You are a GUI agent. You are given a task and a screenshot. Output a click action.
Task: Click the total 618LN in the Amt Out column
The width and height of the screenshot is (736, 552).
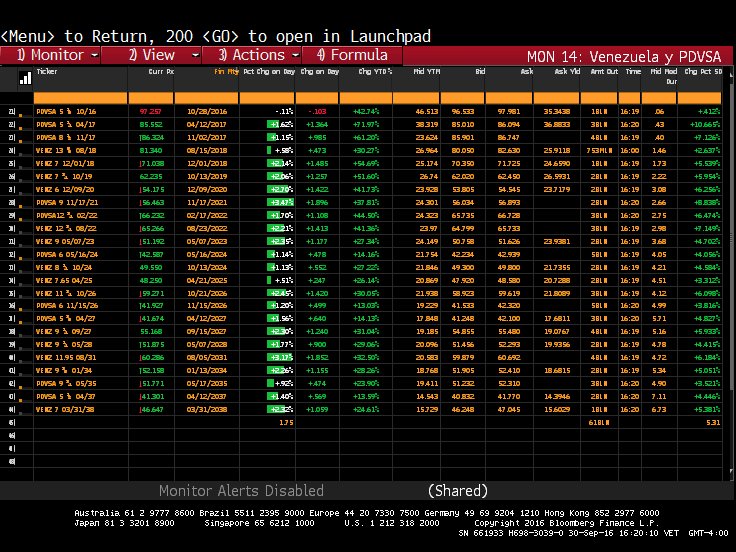pos(599,422)
